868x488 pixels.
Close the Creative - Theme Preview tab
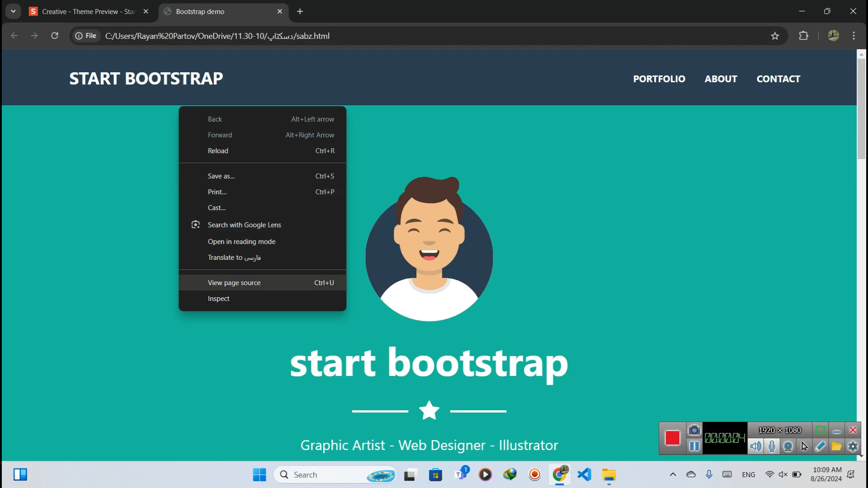tap(146, 12)
